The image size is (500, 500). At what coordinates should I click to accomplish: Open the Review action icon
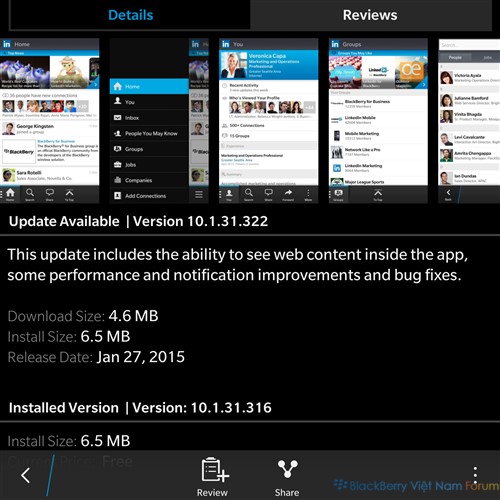tap(212, 477)
